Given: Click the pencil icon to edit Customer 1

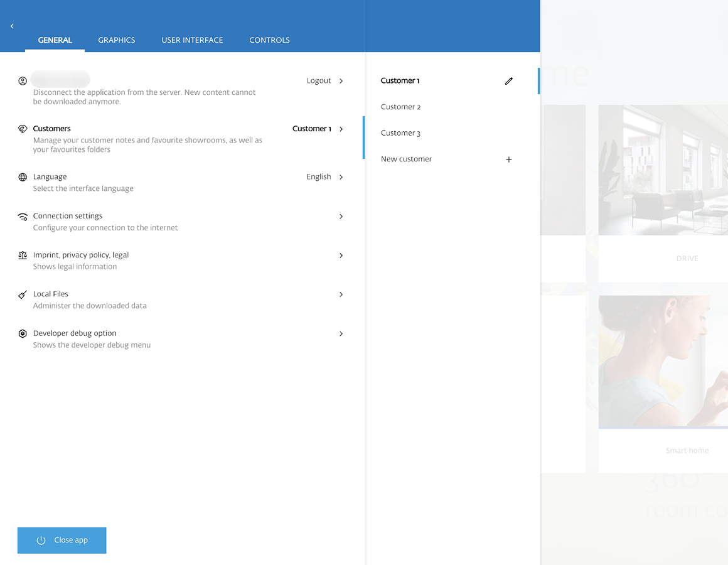Looking at the screenshot, I should click(x=509, y=80).
